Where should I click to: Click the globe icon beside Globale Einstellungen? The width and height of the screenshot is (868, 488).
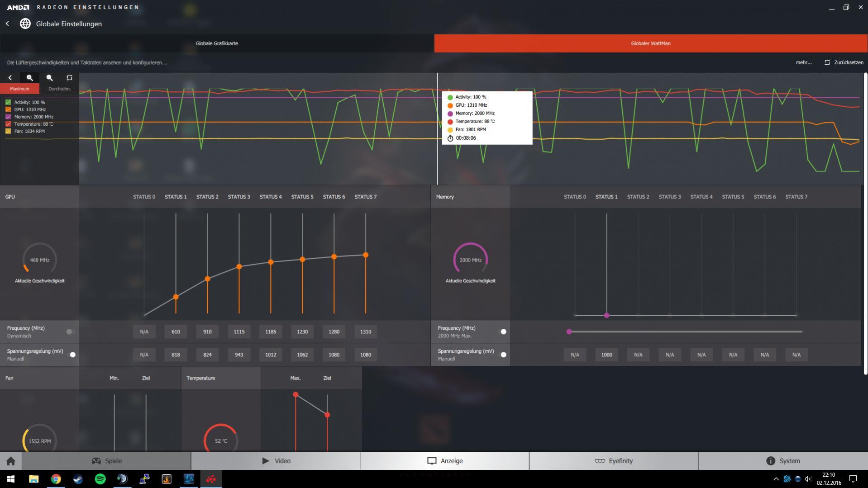[x=25, y=24]
